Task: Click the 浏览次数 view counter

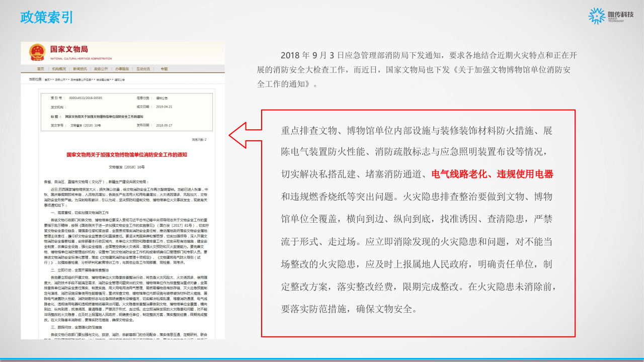Action: point(200,139)
